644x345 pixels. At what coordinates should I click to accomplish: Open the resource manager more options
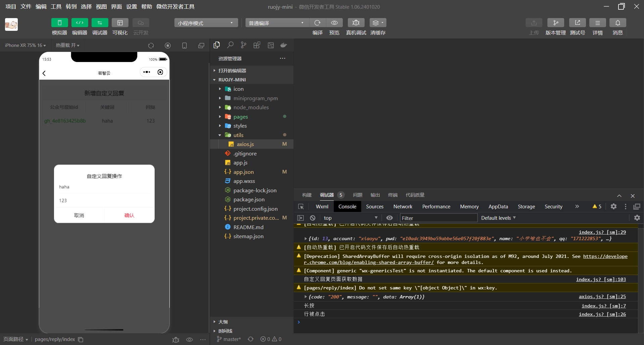[283, 58]
